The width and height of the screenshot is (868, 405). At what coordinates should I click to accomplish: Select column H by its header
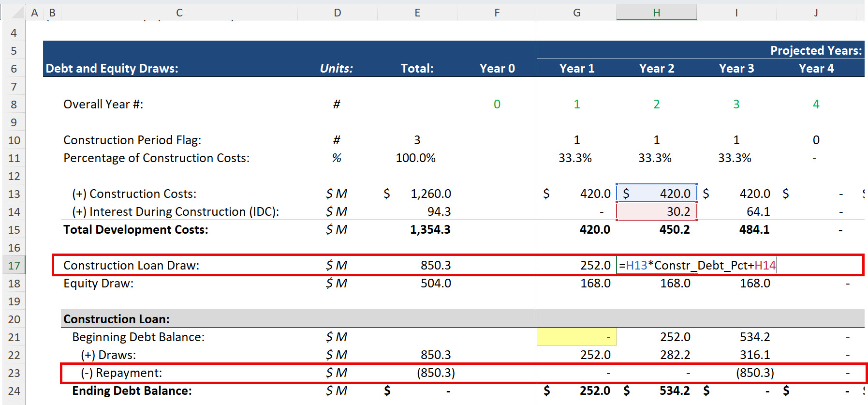click(656, 13)
